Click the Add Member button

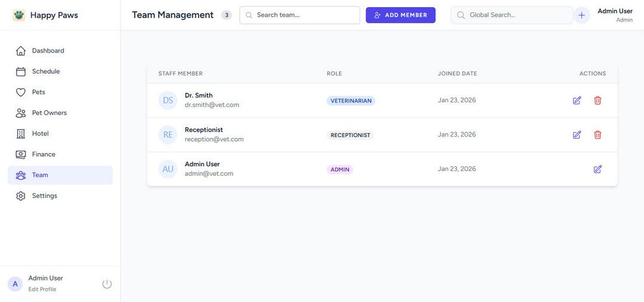point(401,15)
